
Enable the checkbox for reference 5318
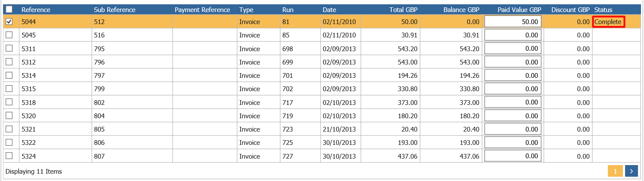click(9, 102)
